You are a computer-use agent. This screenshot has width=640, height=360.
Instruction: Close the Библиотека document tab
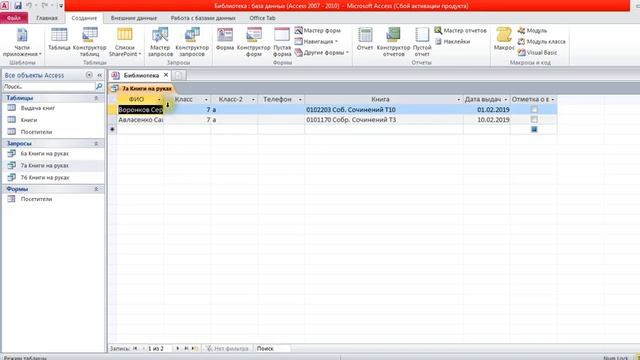coord(166,75)
